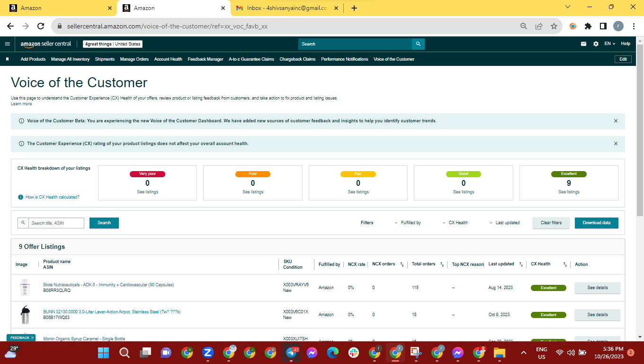Open Manage Orders
This screenshot has width=644, height=364.
click(134, 59)
